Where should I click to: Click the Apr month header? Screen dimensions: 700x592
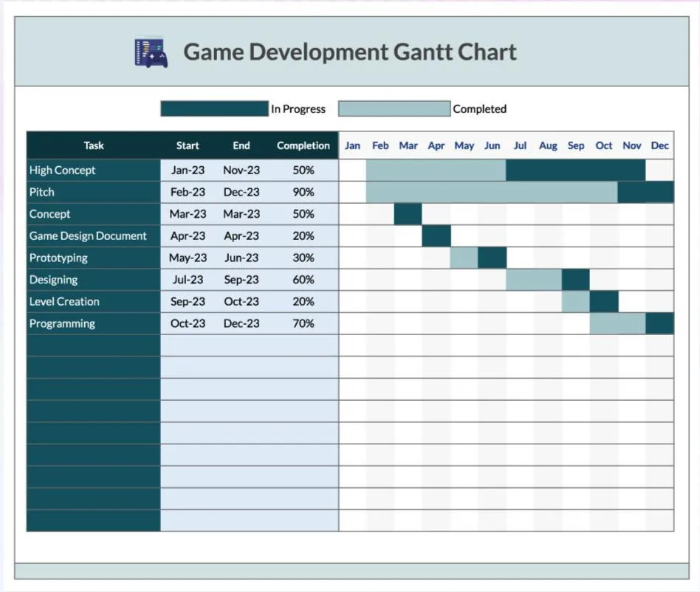(x=436, y=145)
